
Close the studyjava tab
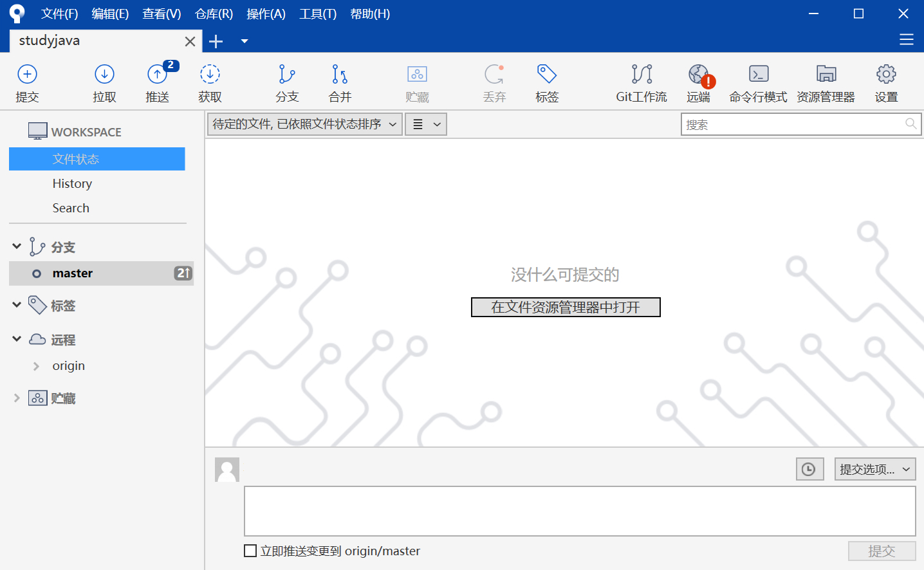click(x=190, y=41)
